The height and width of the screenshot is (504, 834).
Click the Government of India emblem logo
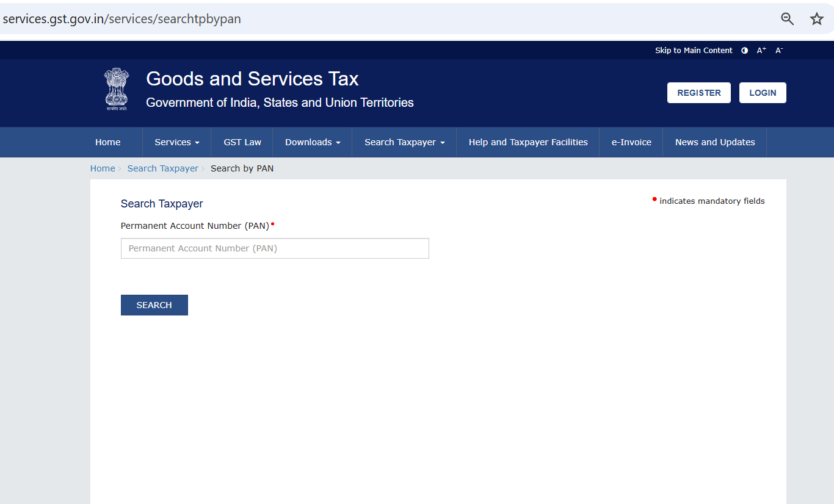116,89
